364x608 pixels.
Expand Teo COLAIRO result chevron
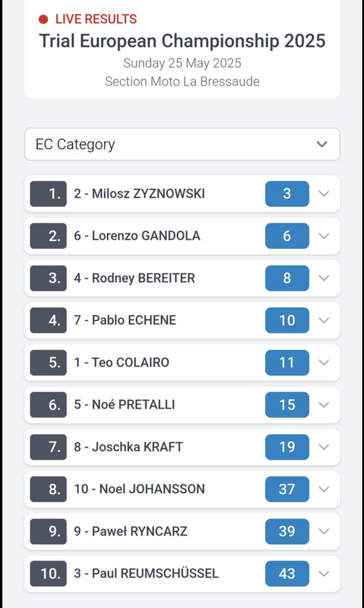(x=324, y=363)
